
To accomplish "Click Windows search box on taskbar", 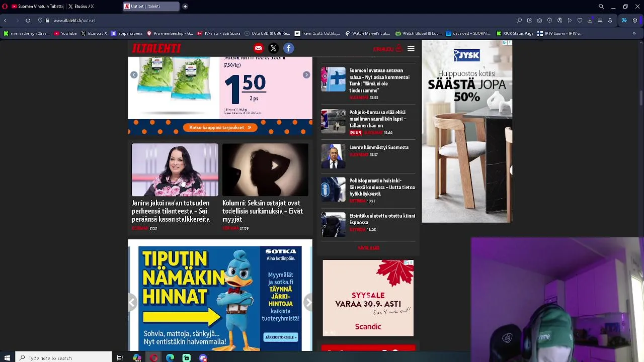I will pos(63,358).
